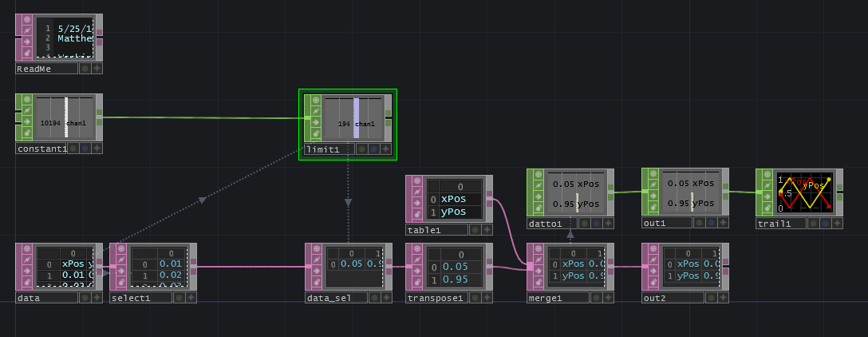Click the input connector of out2
Screen dimensions: 868x337
coord(643,267)
